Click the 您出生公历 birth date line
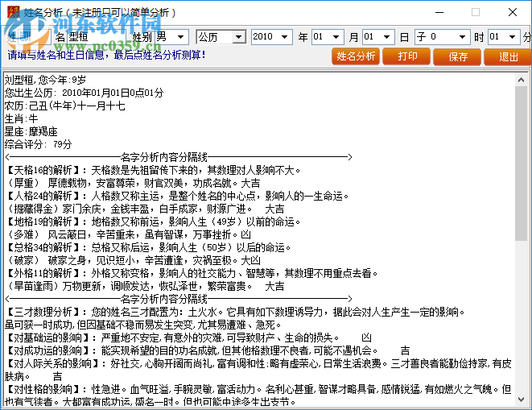Screen dimensions: 532x410 [85, 93]
